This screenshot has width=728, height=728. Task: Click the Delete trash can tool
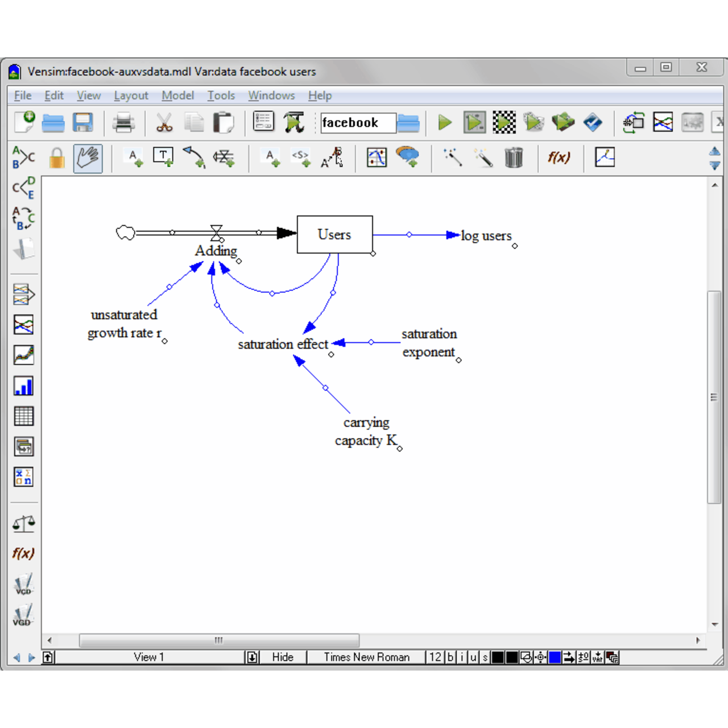[x=513, y=158]
